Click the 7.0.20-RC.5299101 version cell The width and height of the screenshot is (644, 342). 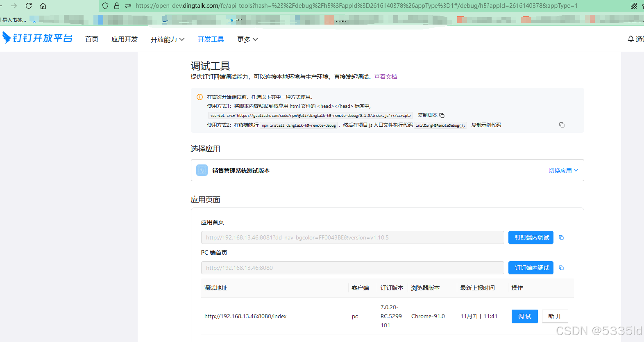[391, 316]
